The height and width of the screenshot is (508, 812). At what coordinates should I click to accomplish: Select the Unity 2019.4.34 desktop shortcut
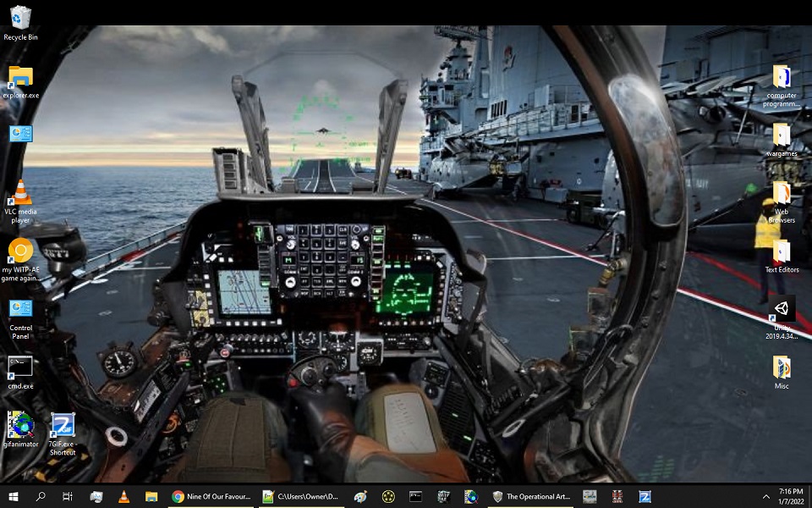coord(782,317)
